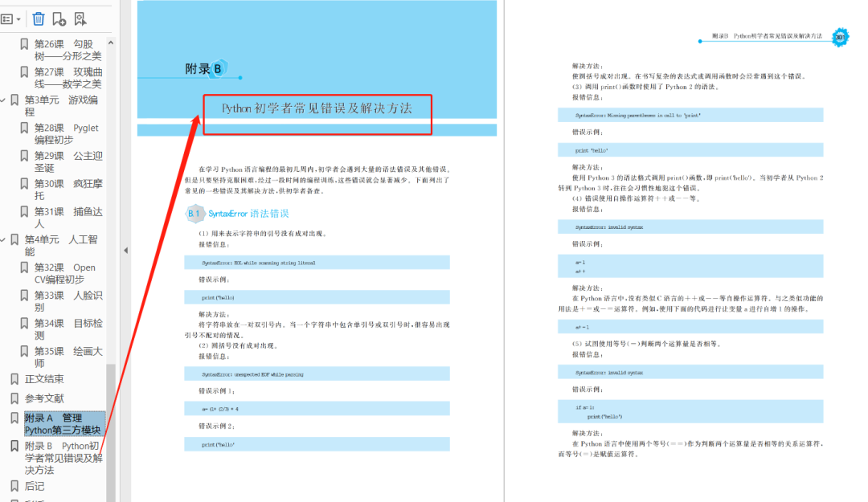Click the bookmark panel scrollbar thumb
Screen dimensions: 868x502
(111, 431)
